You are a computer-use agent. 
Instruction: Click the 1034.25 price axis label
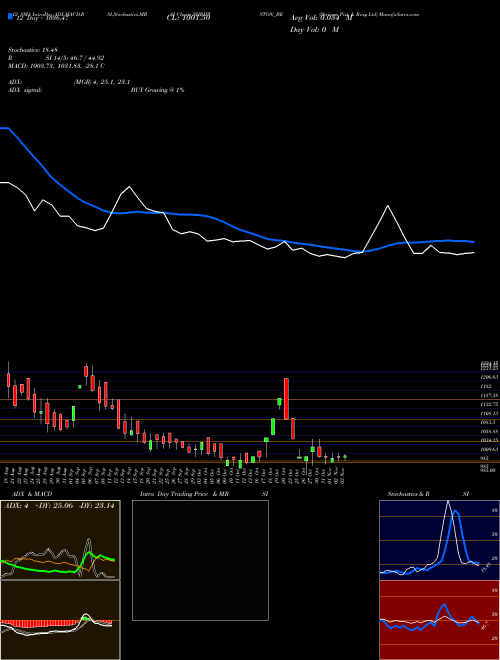coord(489,440)
